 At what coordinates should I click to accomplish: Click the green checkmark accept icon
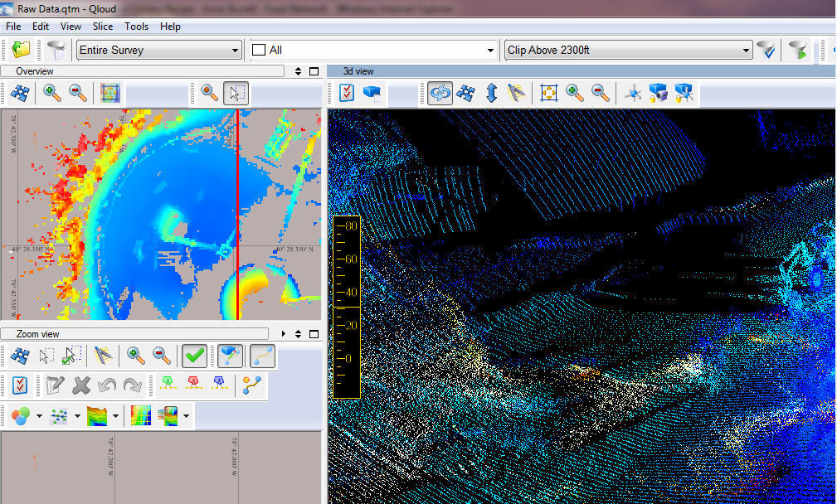click(x=195, y=356)
